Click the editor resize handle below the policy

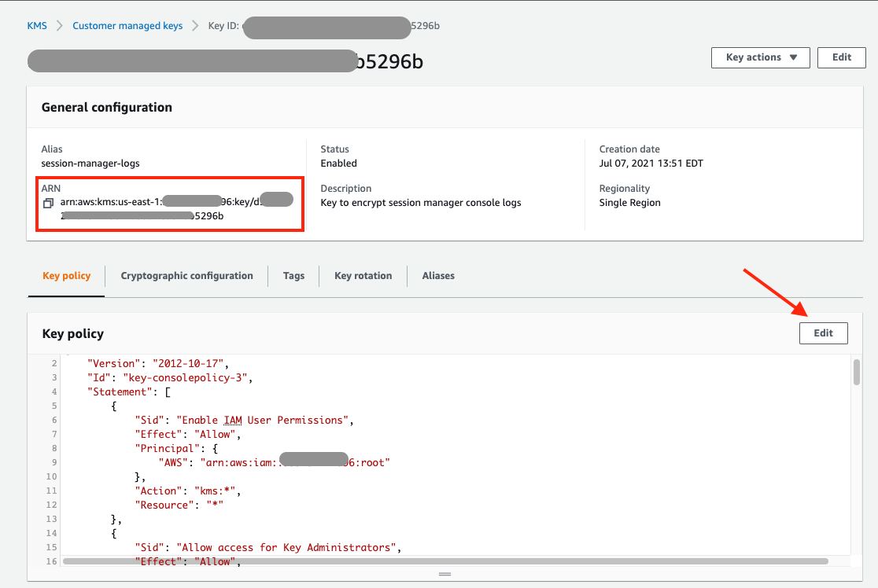[x=444, y=575]
